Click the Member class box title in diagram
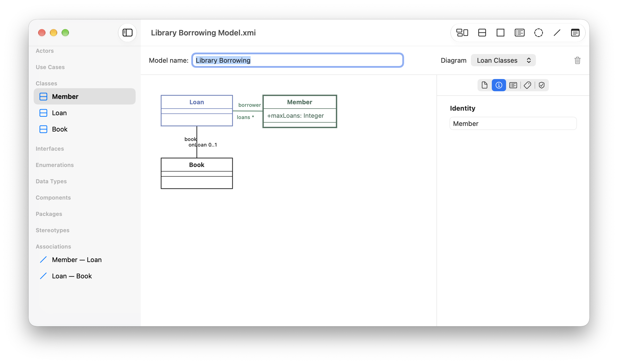Viewport: 618px width, 364px height. point(300,102)
